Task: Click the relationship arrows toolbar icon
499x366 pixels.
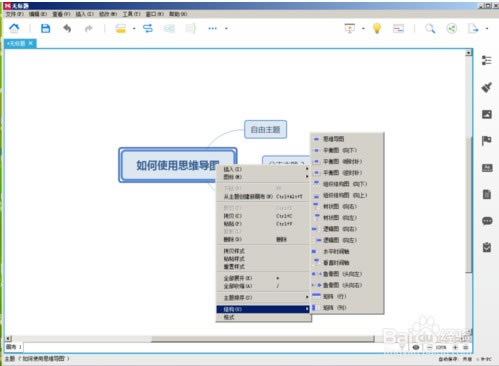Action: tap(148, 28)
